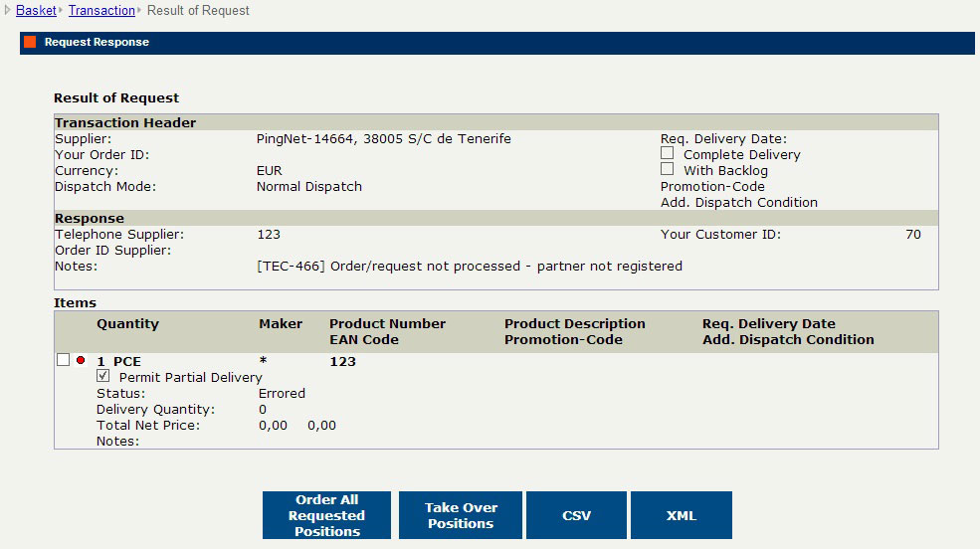This screenshot has width=980, height=549.
Task: Click the red error status dot
Action: coord(81,360)
